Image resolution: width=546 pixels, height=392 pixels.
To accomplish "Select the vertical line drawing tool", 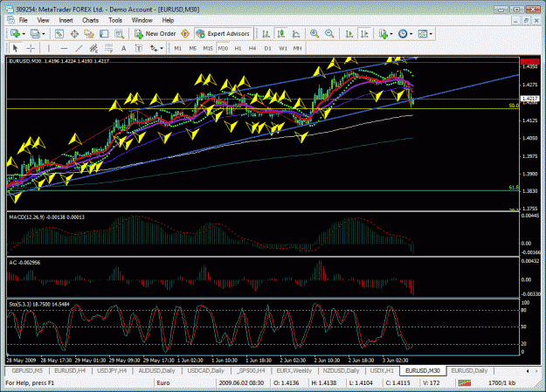I will click(x=48, y=48).
